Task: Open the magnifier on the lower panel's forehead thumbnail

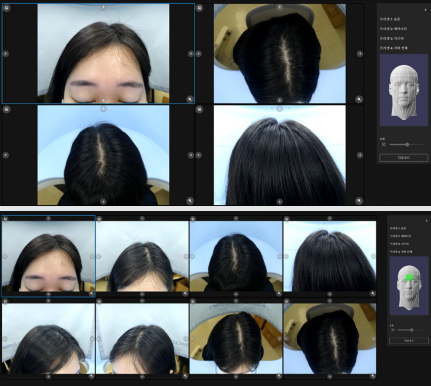Action: pos(91,294)
